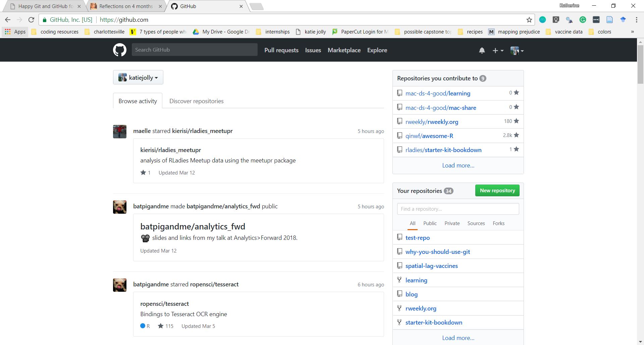Bookmark this page with the star icon
644x345 pixels.
529,20
